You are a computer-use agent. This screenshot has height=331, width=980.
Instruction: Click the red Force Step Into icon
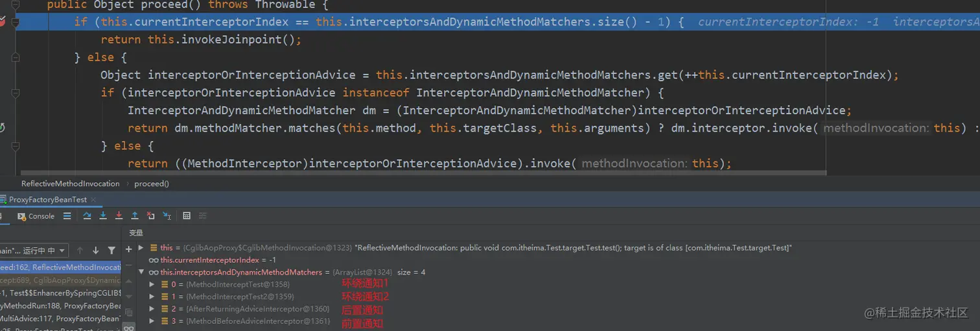pyautogui.click(x=119, y=216)
